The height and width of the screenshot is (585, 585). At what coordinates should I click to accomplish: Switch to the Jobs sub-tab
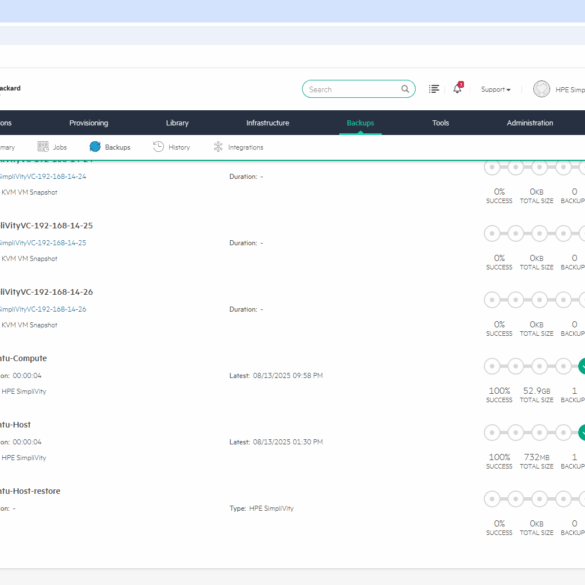60,147
